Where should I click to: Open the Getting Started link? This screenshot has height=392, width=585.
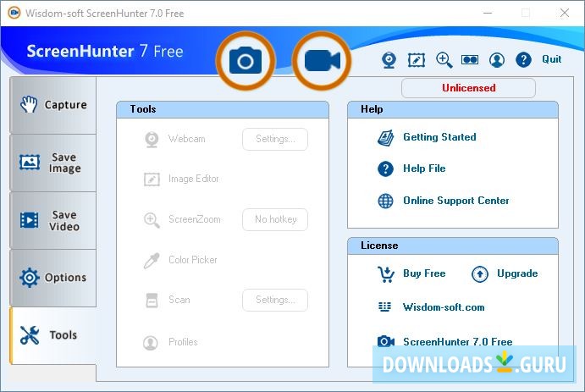tap(439, 137)
